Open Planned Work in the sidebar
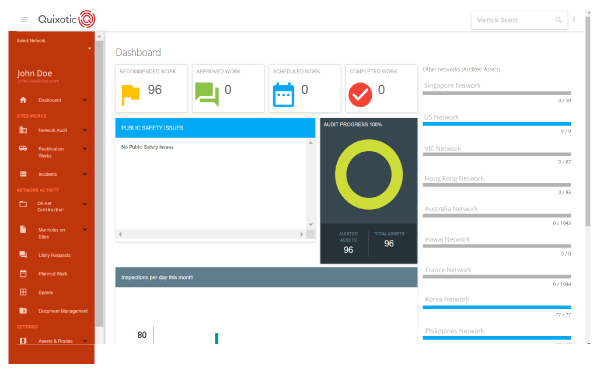Image resolution: width=600 pixels, height=374 pixels. pos(53,274)
